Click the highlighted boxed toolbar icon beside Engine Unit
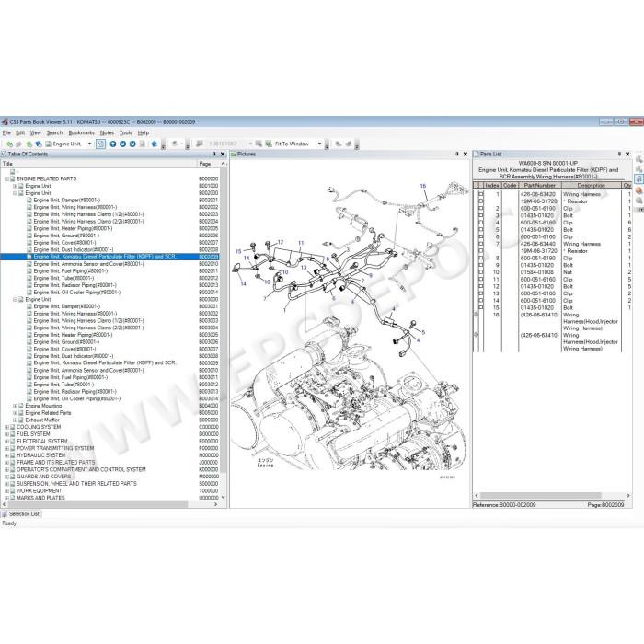 pyautogui.click(x=100, y=144)
